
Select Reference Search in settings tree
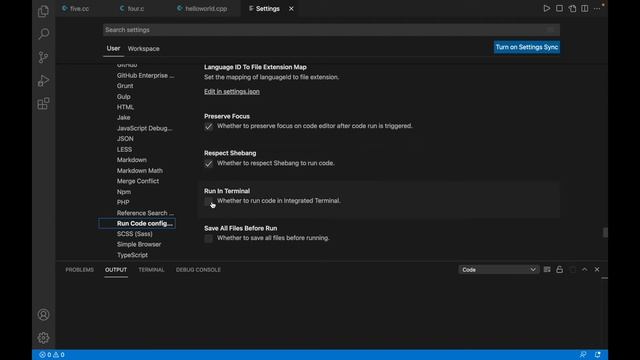pos(145,213)
